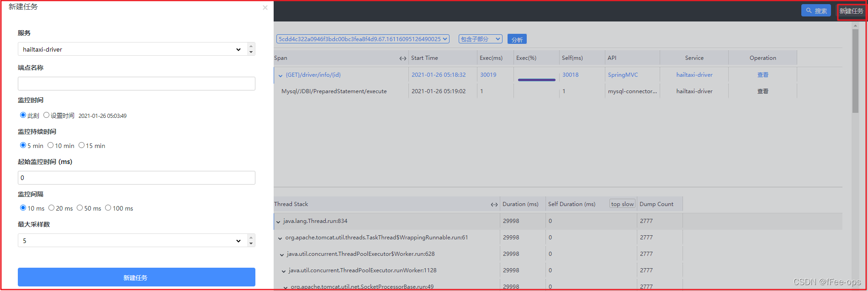Click the Span column resize arrows icon
Screen dimensions: 868x291
coord(402,58)
